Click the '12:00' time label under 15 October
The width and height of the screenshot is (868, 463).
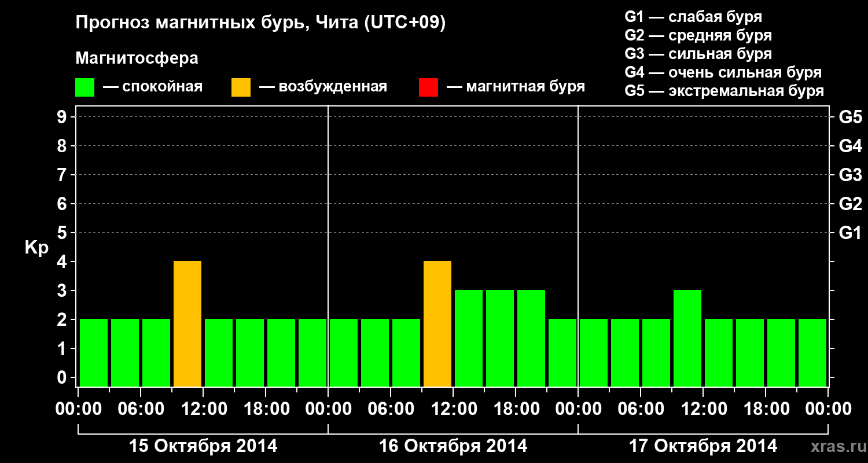(x=204, y=409)
